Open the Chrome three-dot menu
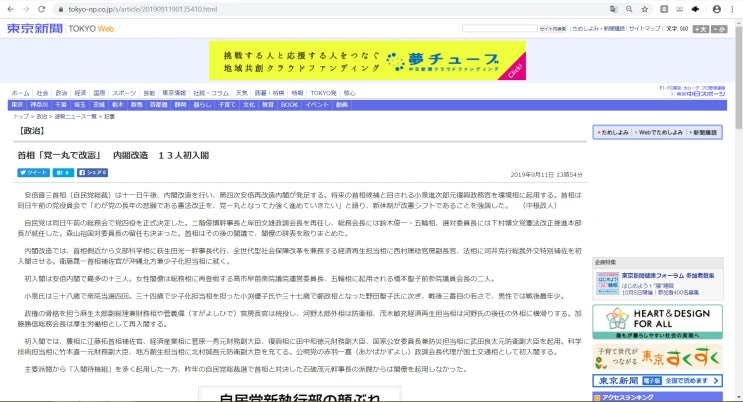The image size is (743, 402). tap(733, 9)
